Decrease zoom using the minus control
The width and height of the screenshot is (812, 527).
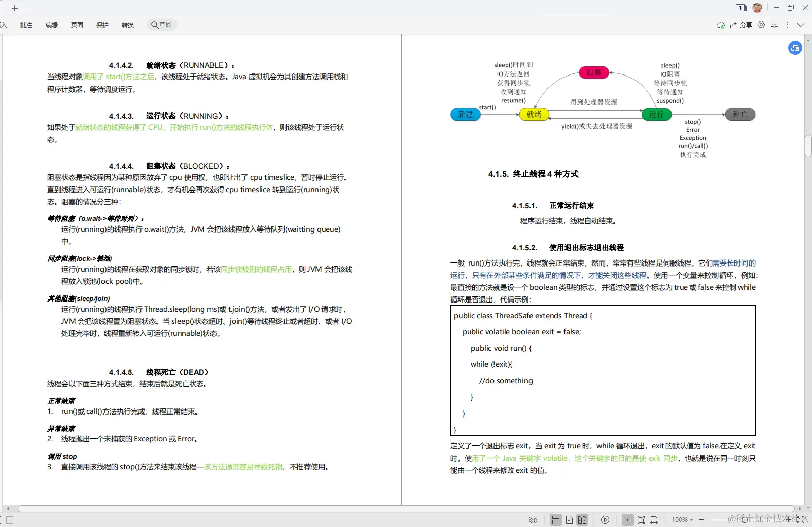pos(702,520)
